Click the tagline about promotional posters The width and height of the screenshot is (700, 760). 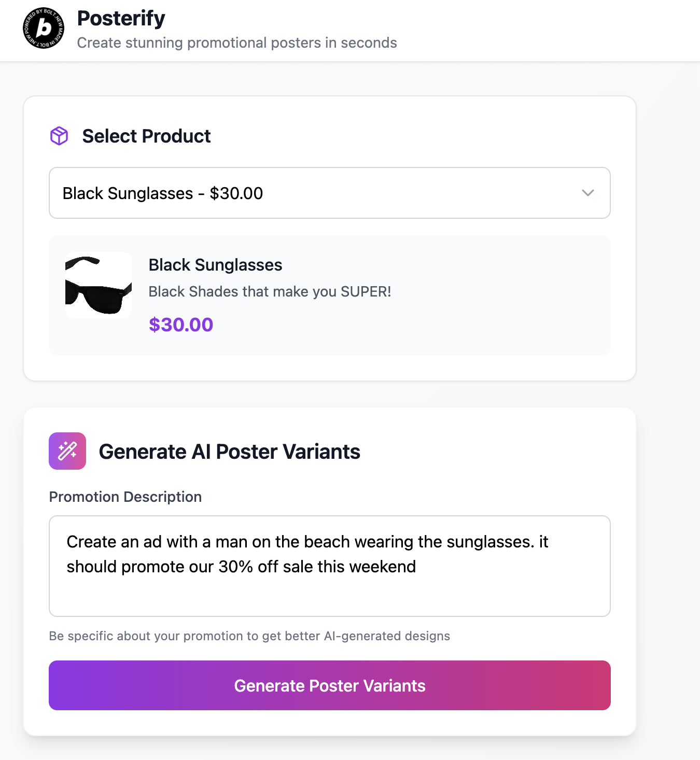coord(237,43)
